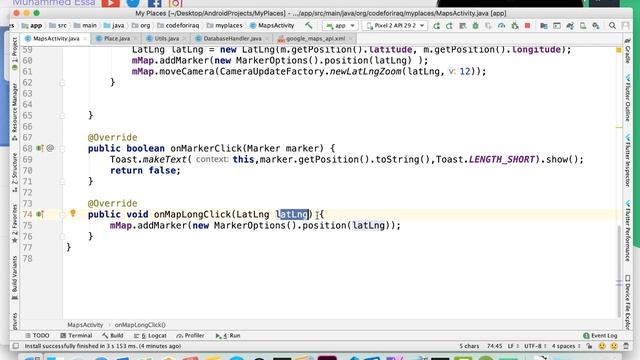
Task: Open the Project Structure toolbar icon
Action: coord(544,26)
